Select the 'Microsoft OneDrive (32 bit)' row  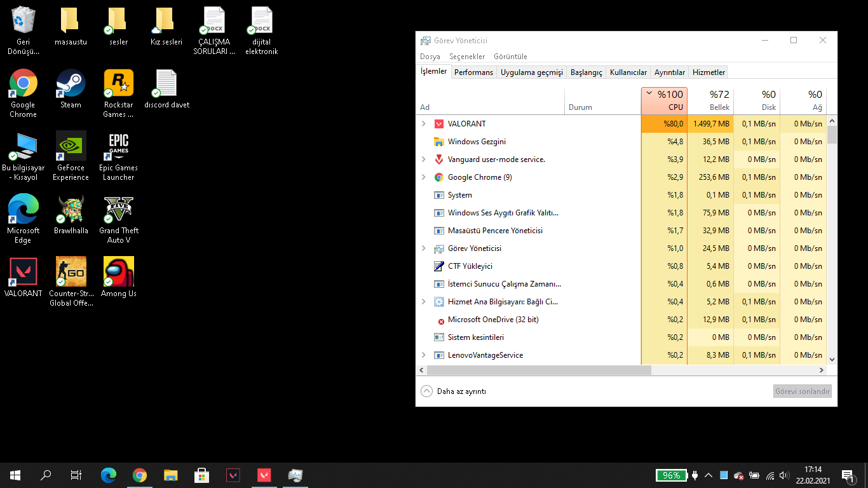(621, 320)
